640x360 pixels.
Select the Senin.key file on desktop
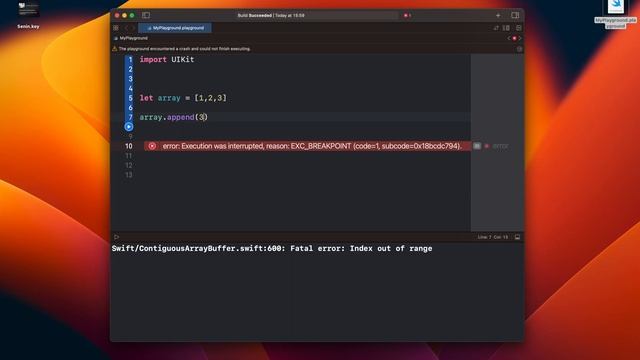point(29,16)
